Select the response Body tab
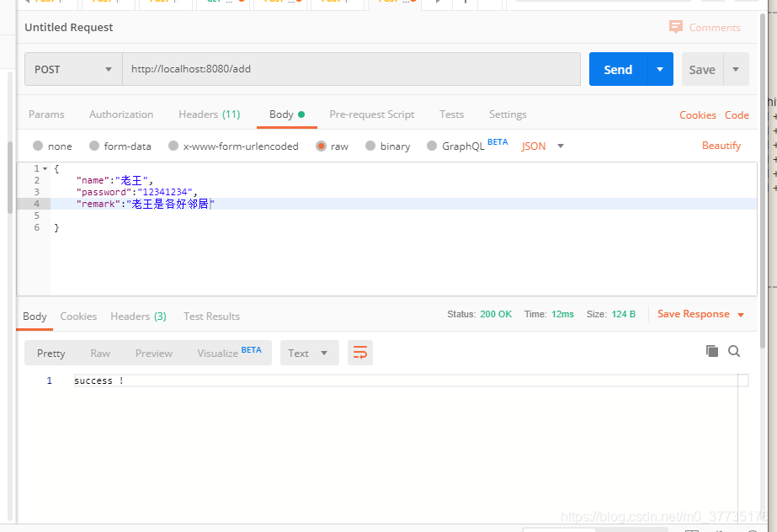 (35, 316)
